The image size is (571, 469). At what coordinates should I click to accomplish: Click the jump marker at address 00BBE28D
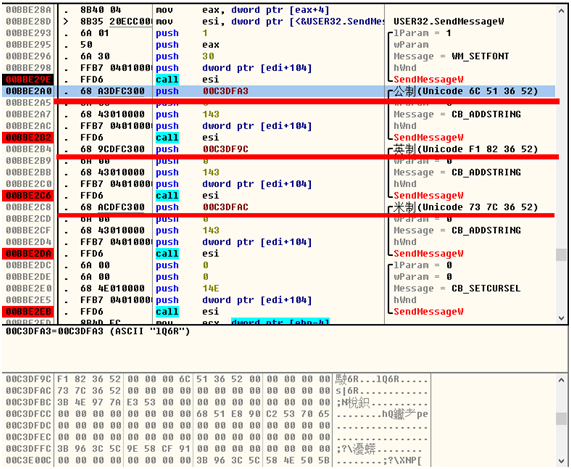coord(66,22)
